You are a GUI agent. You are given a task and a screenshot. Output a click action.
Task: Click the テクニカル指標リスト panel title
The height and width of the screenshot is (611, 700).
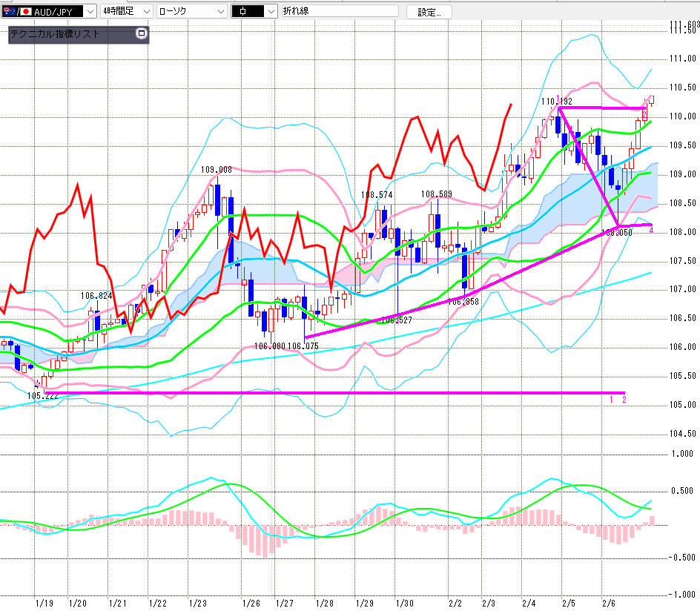[54, 34]
